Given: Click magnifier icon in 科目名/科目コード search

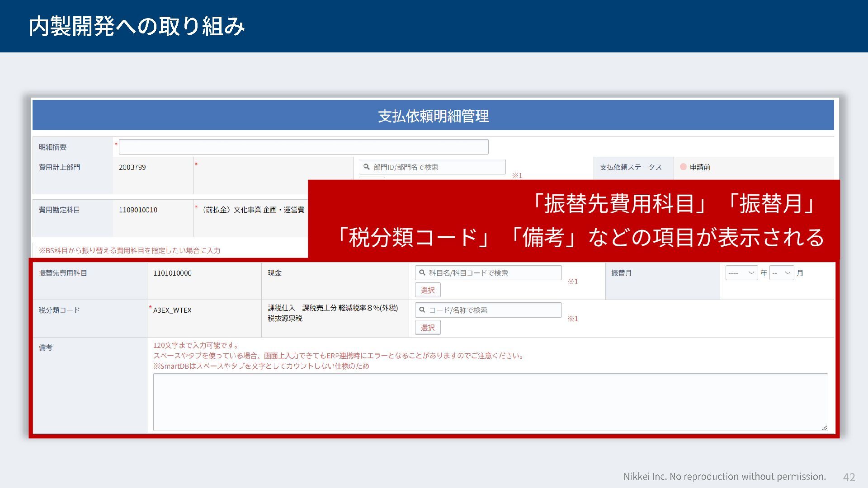Looking at the screenshot, I should pyautogui.click(x=422, y=272).
